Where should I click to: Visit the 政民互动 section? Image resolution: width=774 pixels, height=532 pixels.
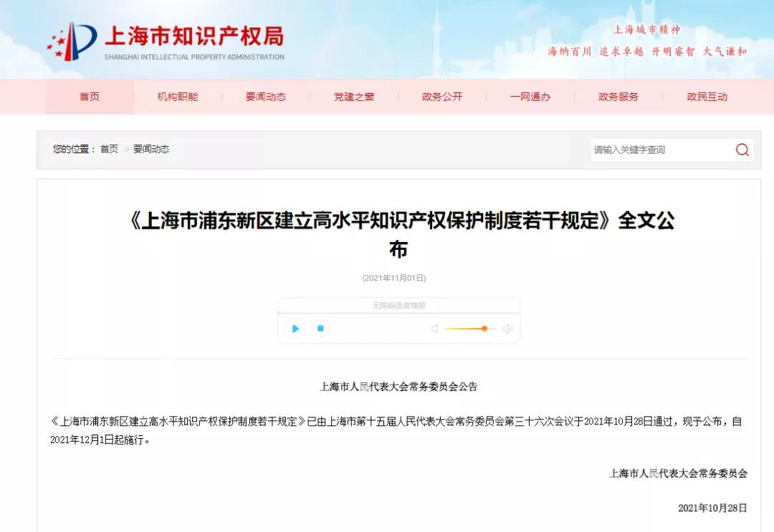[x=706, y=97]
